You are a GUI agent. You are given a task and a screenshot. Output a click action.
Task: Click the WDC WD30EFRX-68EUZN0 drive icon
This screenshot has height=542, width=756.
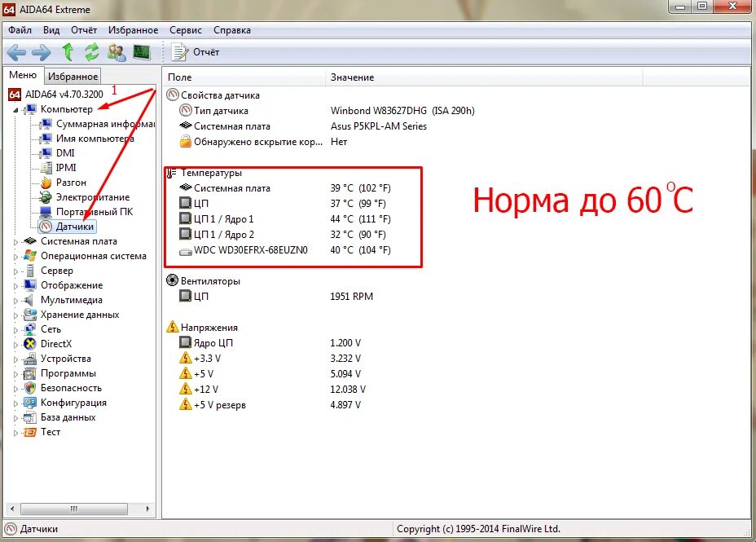(x=186, y=251)
